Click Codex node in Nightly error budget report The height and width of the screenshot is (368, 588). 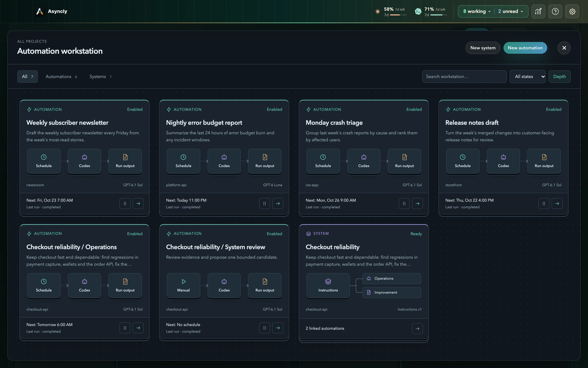click(224, 161)
